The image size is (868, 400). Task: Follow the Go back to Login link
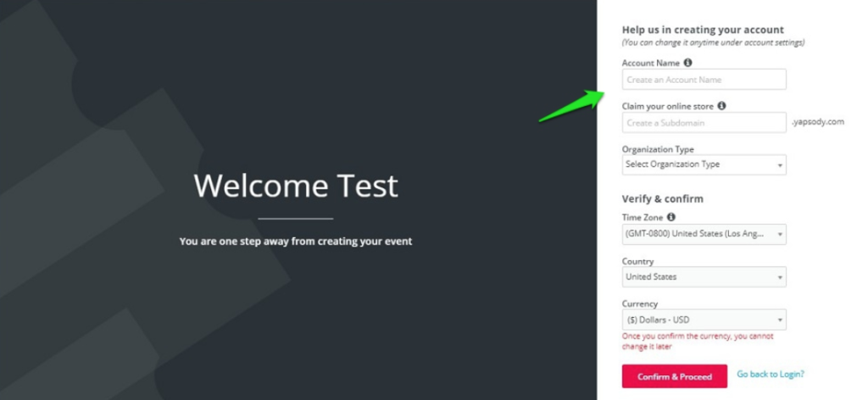pos(770,374)
